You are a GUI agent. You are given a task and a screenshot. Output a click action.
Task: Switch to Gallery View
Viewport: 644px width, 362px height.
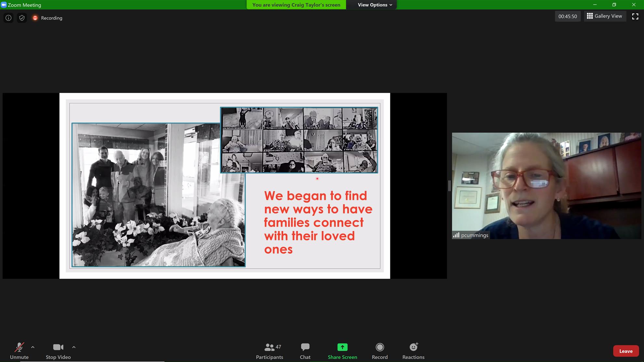pyautogui.click(x=604, y=16)
